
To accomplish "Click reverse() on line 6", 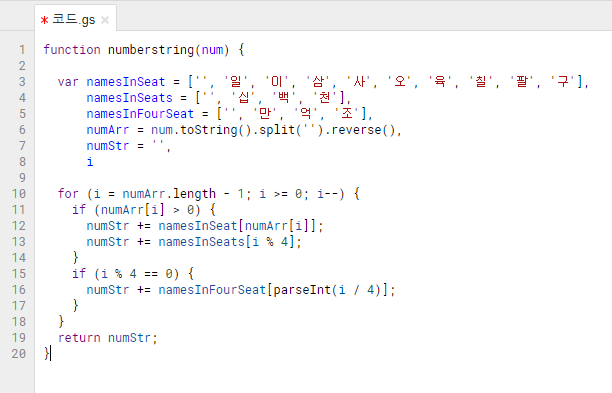I will click(x=363, y=130).
